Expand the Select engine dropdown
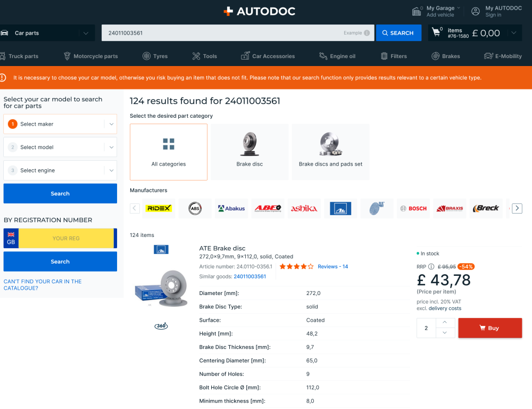The height and width of the screenshot is (409, 532). (x=61, y=170)
